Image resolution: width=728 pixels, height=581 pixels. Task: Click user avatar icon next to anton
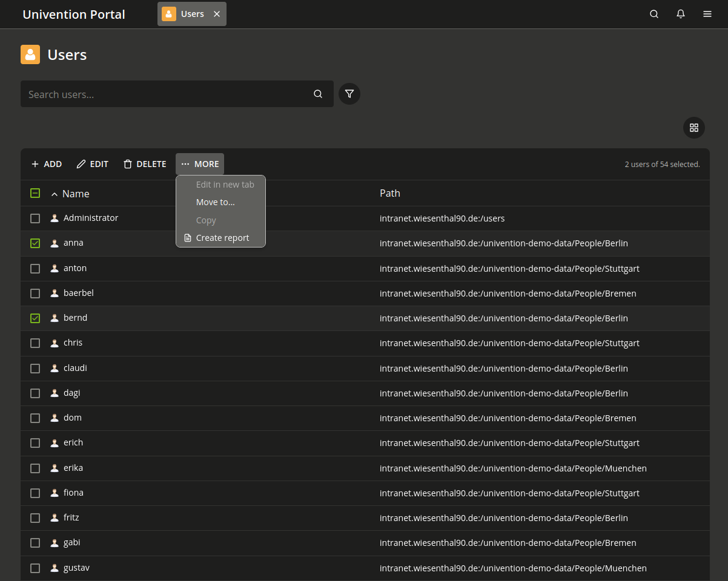[55, 269]
